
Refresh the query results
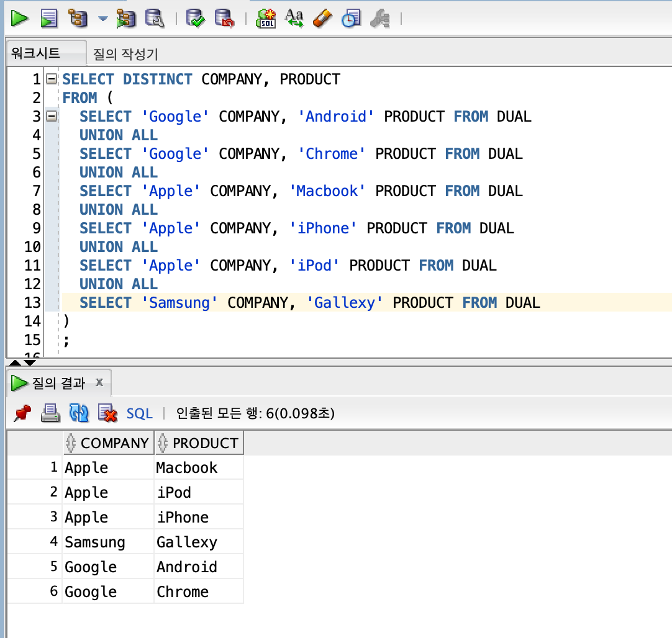(79, 413)
